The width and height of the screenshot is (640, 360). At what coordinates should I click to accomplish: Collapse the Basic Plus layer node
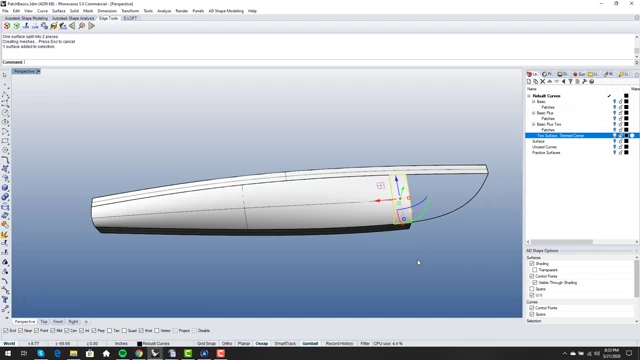point(533,113)
